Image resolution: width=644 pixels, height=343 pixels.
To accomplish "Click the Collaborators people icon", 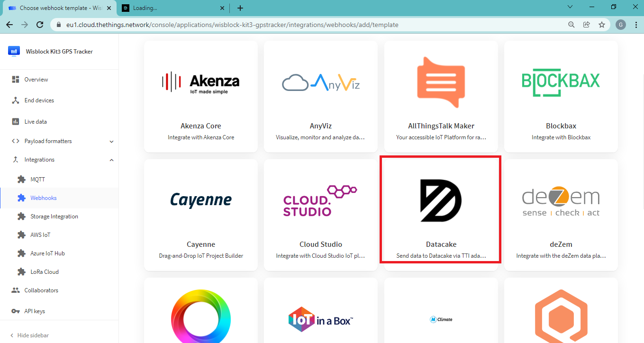I will [x=16, y=290].
